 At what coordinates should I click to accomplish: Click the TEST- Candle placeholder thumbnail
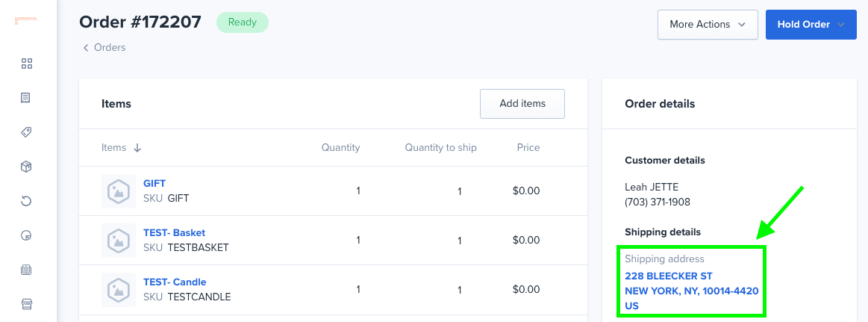pos(119,290)
